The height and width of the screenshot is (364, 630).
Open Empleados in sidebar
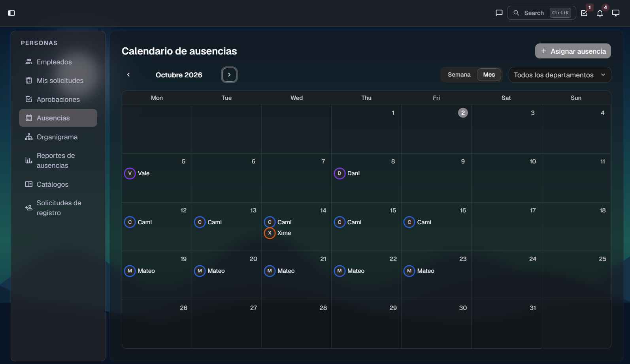point(58,62)
